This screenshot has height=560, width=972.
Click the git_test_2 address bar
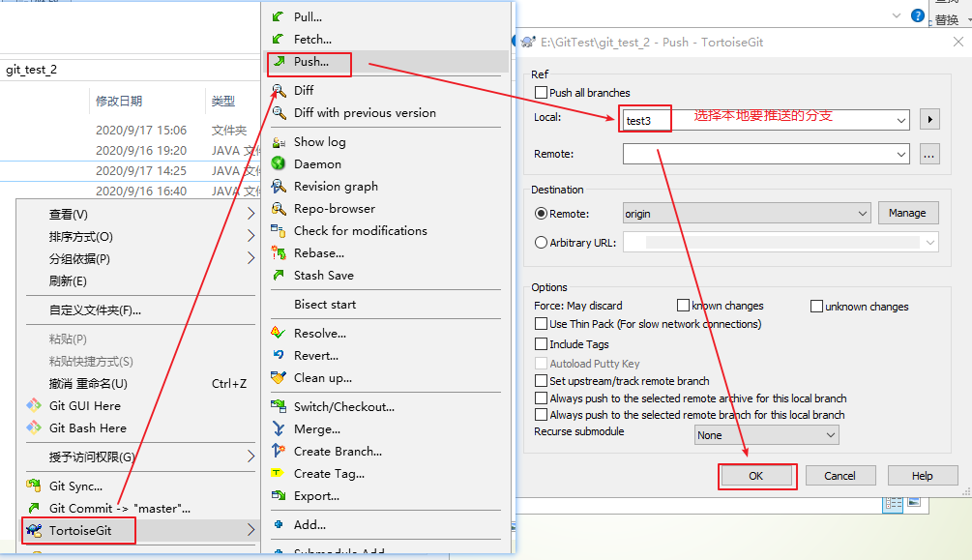click(x=131, y=70)
